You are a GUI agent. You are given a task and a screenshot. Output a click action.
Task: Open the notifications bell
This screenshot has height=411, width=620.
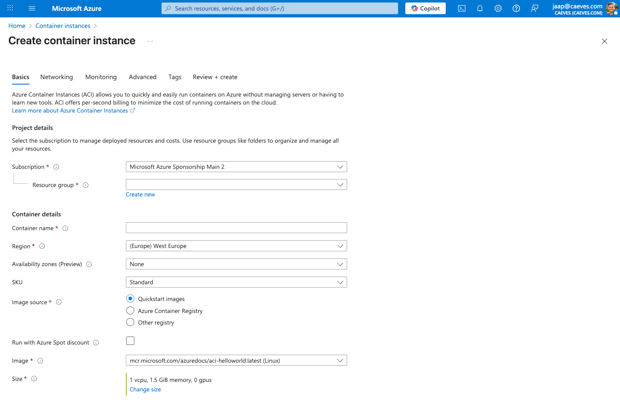[479, 8]
